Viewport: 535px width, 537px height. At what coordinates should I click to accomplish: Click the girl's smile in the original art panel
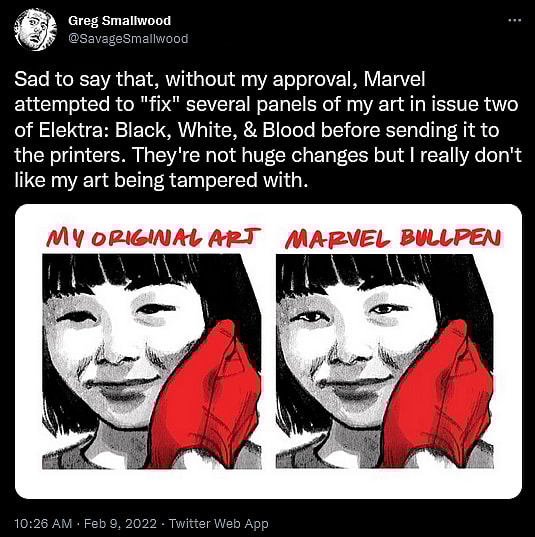[122, 384]
